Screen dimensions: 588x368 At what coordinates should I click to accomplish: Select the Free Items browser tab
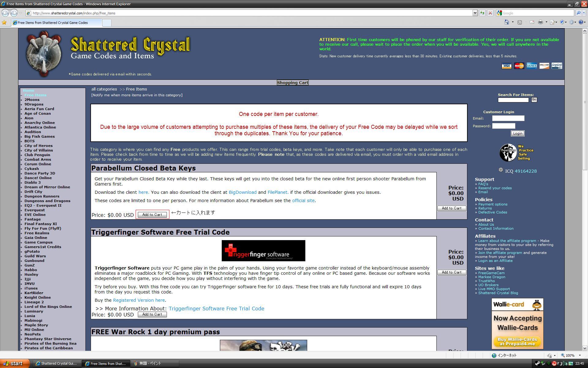click(x=57, y=23)
